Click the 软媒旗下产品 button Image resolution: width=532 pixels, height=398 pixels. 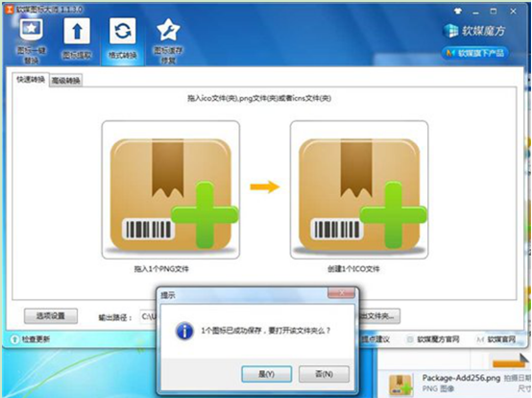click(475, 53)
